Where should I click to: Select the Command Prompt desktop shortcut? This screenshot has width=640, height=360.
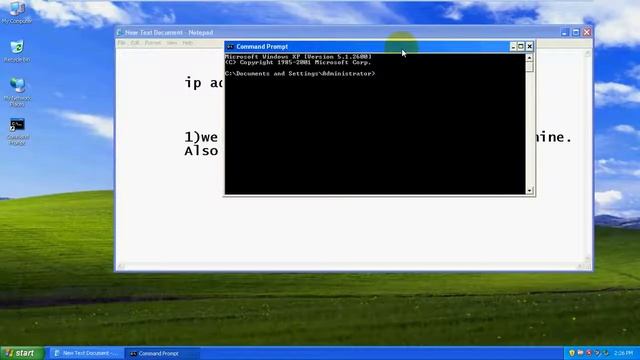click(17, 131)
